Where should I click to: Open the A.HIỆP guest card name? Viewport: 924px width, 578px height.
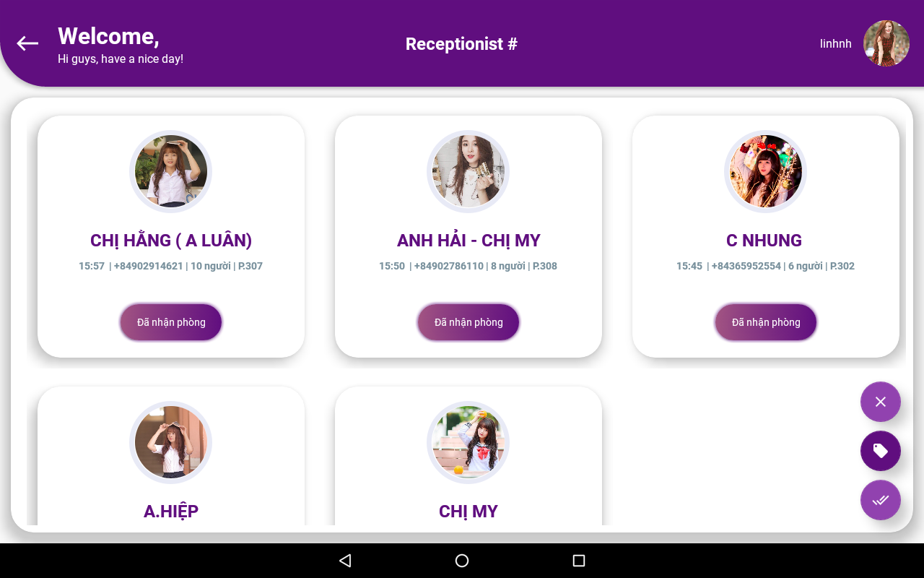[x=171, y=512]
